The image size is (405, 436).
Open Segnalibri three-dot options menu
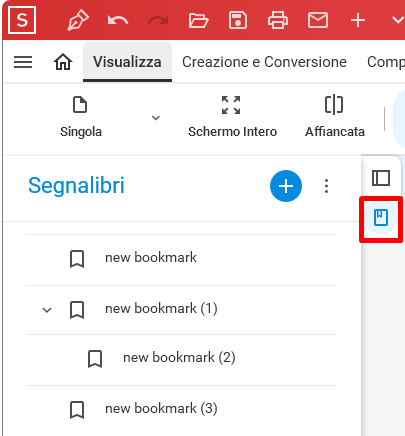pos(326,186)
